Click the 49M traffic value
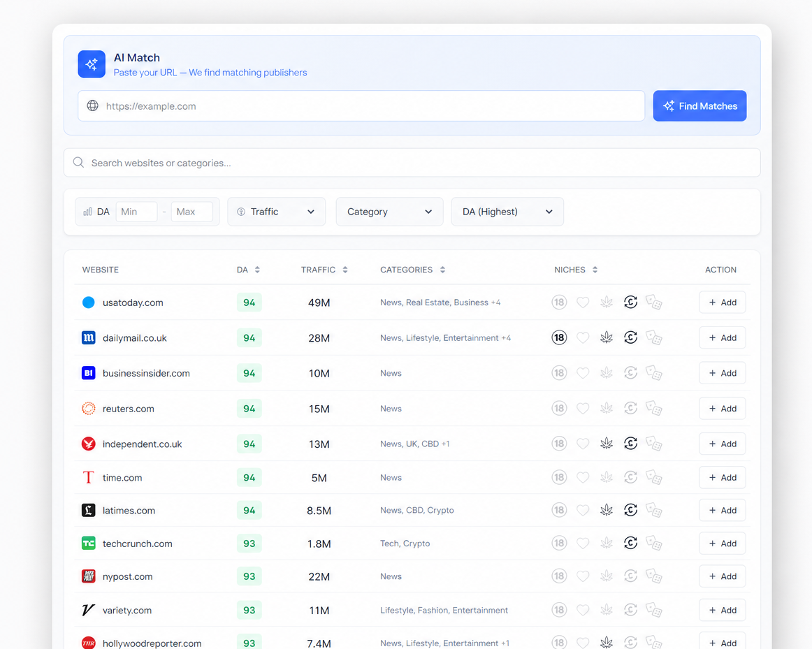This screenshot has height=649, width=812. click(x=319, y=302)
